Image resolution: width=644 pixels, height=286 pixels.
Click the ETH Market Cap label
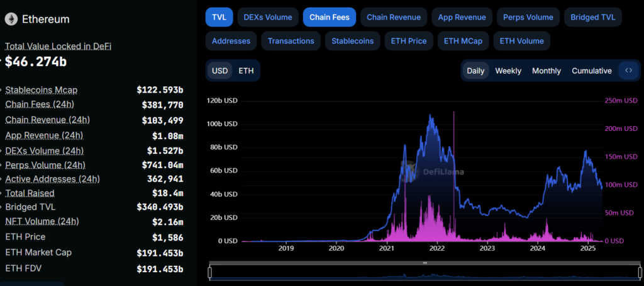click(x=38, y=252)
